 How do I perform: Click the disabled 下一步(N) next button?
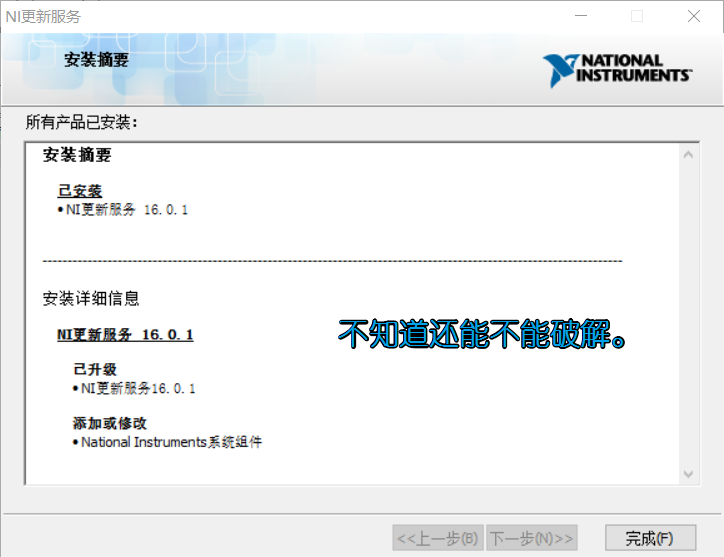coord(531,538)
